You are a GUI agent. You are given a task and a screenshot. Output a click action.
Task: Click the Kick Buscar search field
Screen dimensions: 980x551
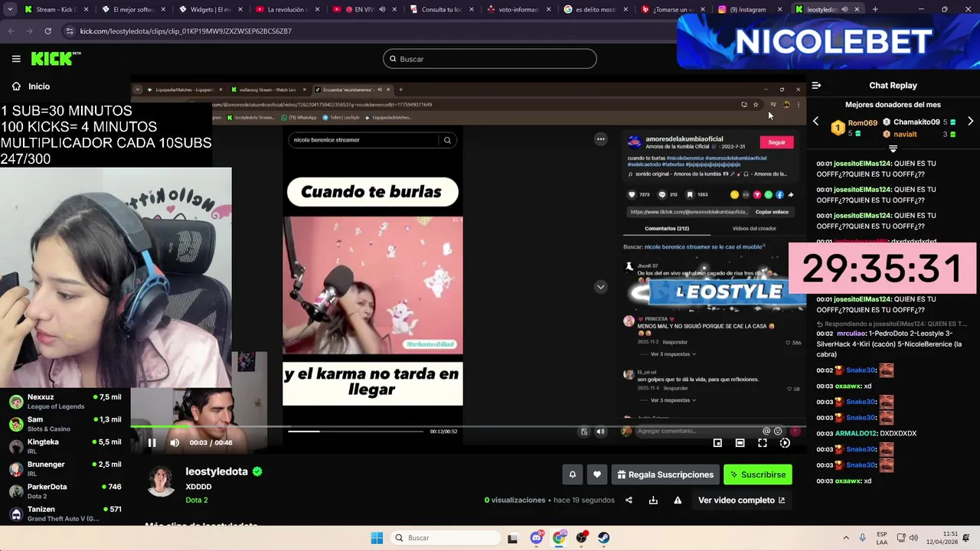coord(490,59)
